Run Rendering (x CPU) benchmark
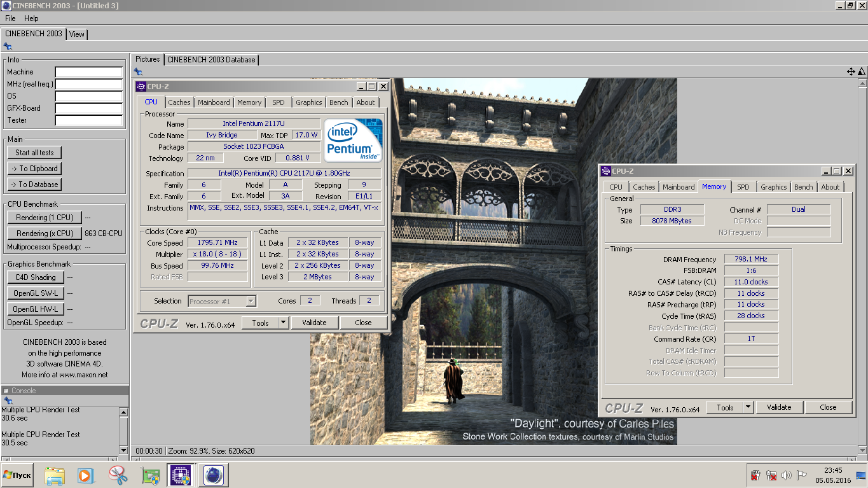Screen dimensions: 868x488 45,234
